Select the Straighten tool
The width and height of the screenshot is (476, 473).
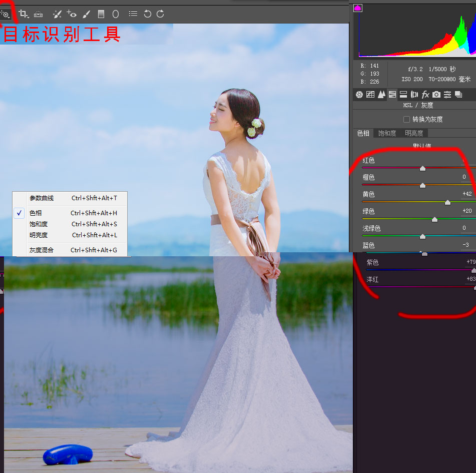[x=38, y=14]
